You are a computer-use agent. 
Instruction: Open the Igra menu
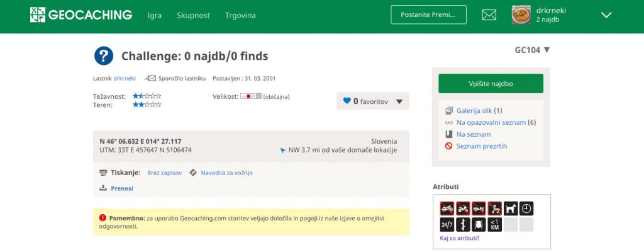[x=154, y=15]
